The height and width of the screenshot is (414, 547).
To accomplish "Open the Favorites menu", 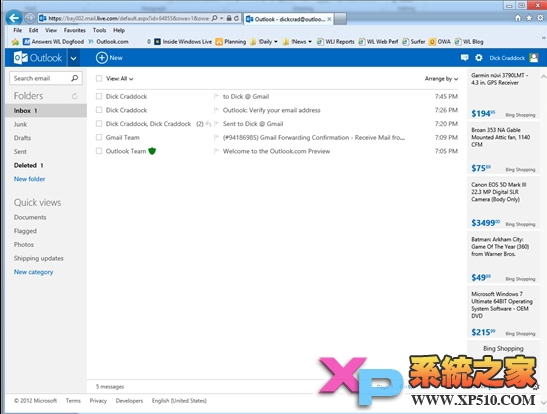I will pyautogui.click(x=75, y=30).
